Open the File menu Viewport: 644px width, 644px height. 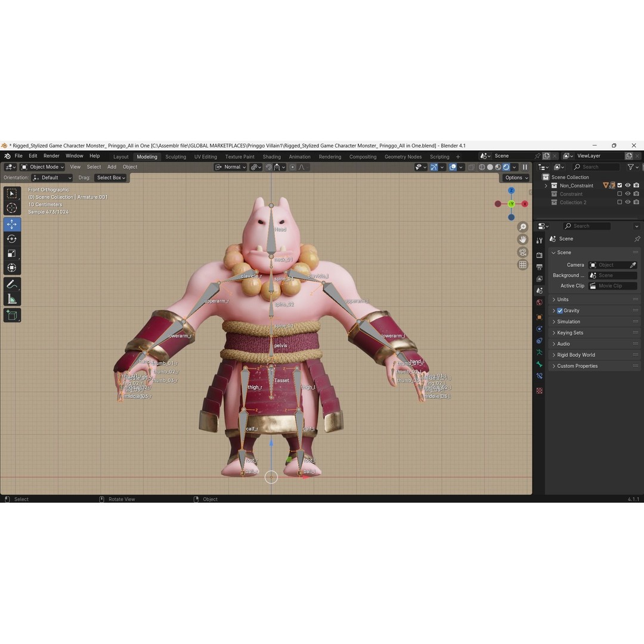coord(18,156)
